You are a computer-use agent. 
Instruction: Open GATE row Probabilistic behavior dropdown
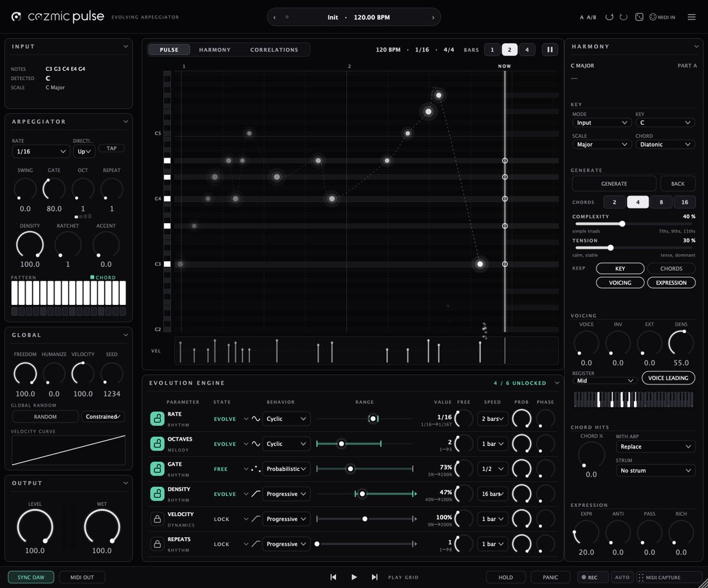coord(286,469)
